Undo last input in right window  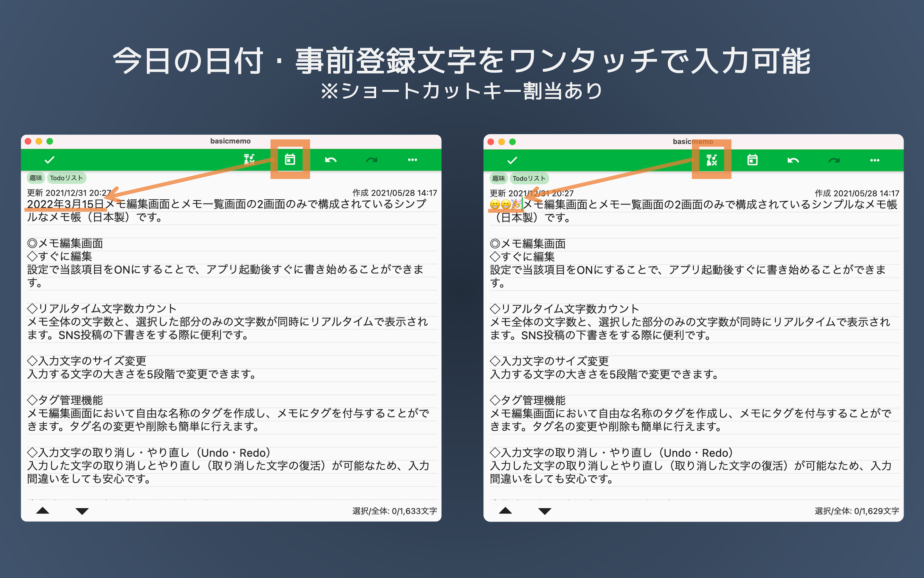coord(793,160)
